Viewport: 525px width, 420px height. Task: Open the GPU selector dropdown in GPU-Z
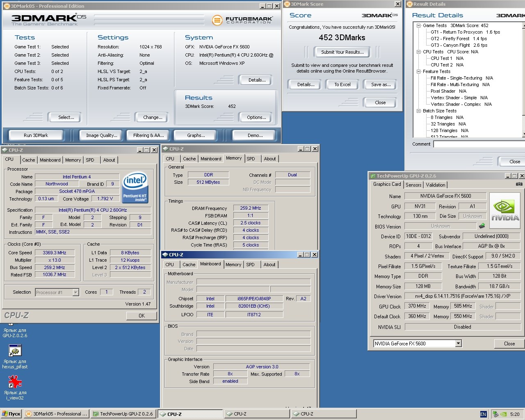pyautogui.click(x=458, y=344)
